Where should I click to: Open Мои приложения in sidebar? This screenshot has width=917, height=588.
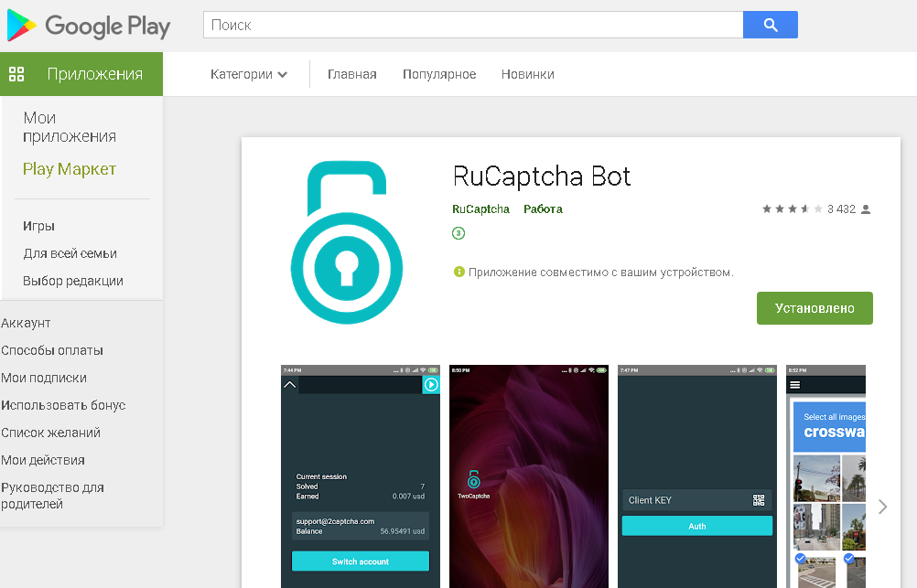(x=69, y=127)
